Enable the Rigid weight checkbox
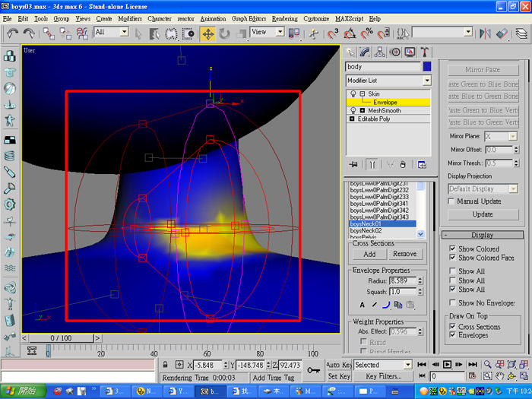This screenshot has height=399, width=532. pyautogui.click(x=364, y=342)
